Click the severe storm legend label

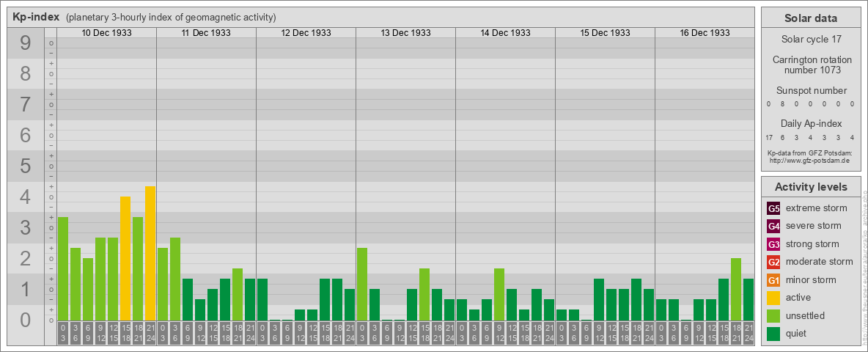(x=814, y=226)
